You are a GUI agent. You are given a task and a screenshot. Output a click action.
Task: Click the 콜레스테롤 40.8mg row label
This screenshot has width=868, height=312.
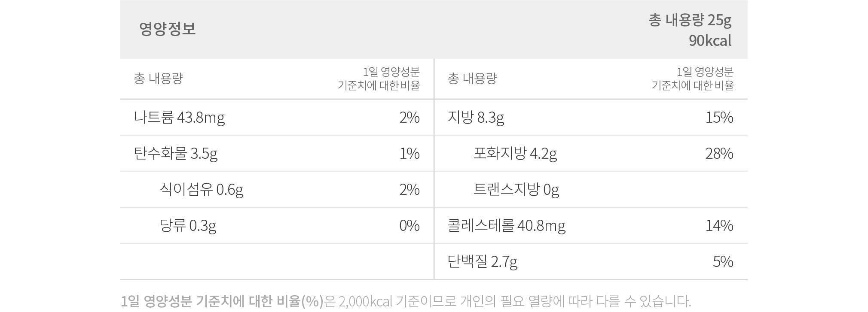click(x=507, y=225)
